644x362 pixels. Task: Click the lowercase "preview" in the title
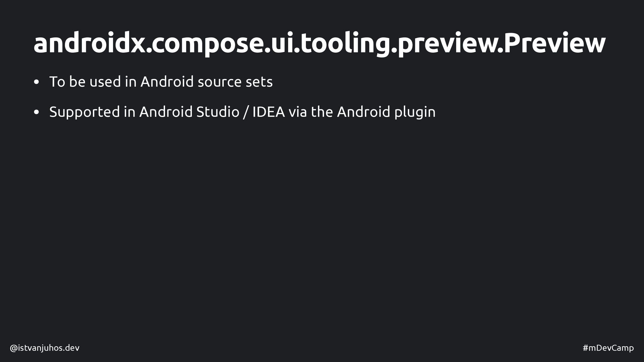click(x=447, y=44)
